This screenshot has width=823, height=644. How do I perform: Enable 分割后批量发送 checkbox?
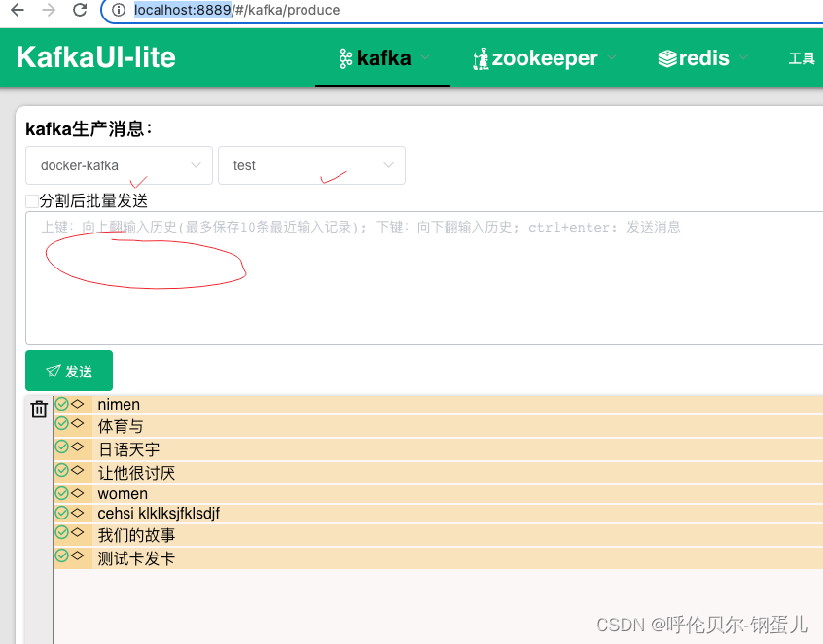click(32, 201)
